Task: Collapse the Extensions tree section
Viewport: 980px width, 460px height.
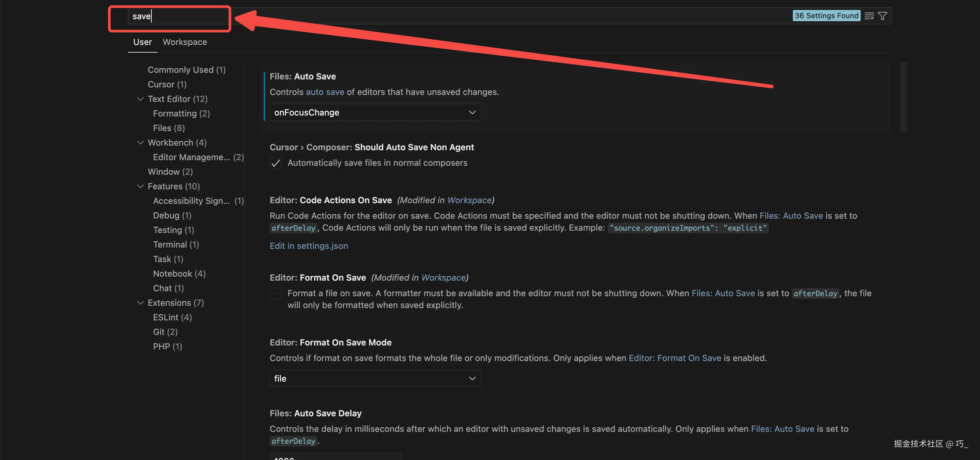Action: (x=140, y=303)
